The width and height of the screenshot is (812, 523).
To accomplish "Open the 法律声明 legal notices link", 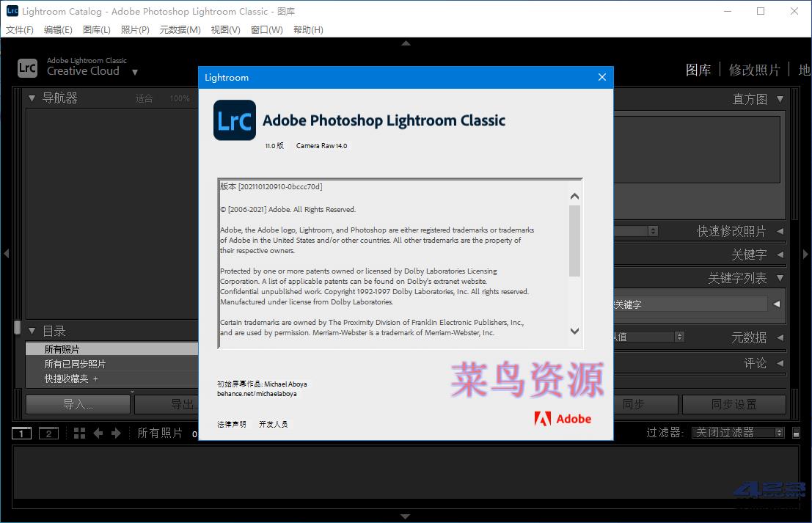I will [232, 423].
